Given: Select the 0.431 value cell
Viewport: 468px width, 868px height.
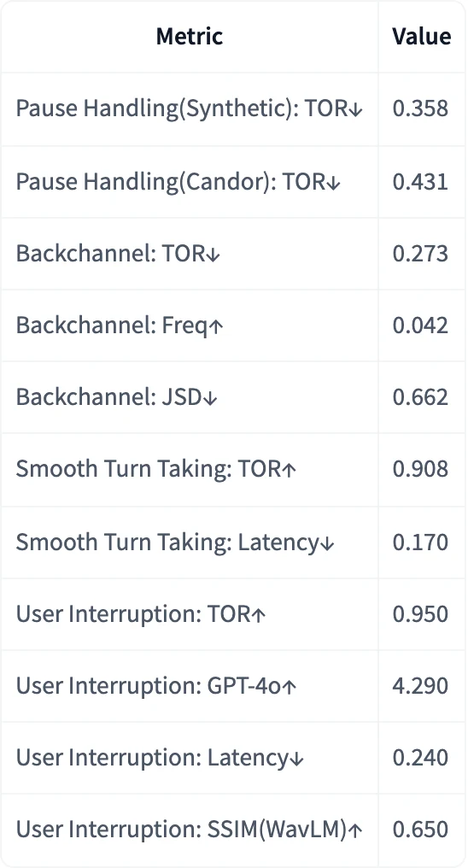Looking at the screenshot, I should coord(422,181).
